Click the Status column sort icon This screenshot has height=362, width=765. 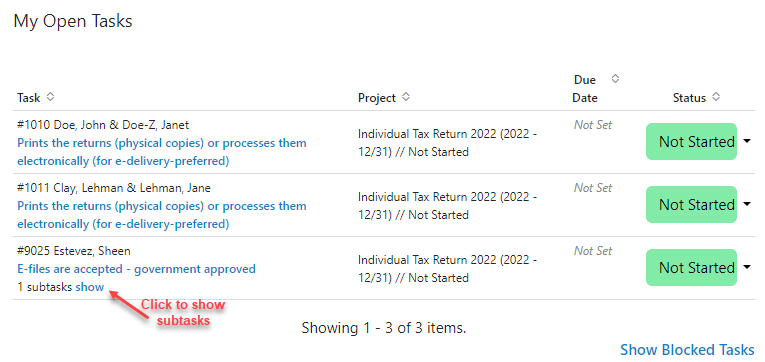[716, 97]
